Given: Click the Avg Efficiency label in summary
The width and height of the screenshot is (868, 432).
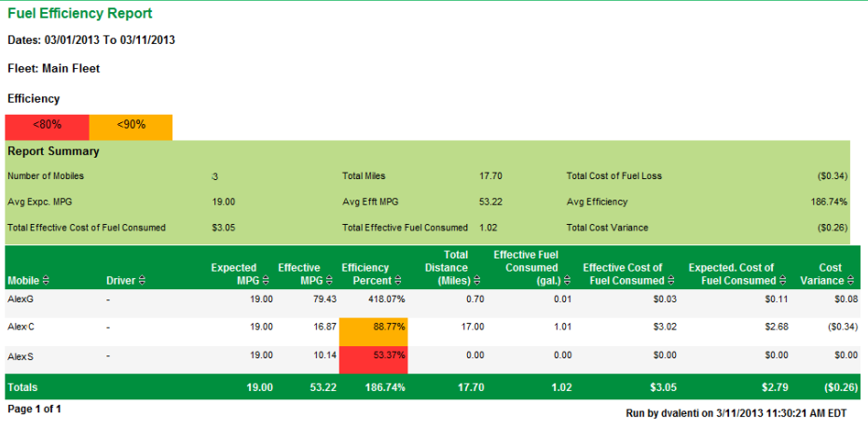Looking at the screenshot, I should point(597,202).
